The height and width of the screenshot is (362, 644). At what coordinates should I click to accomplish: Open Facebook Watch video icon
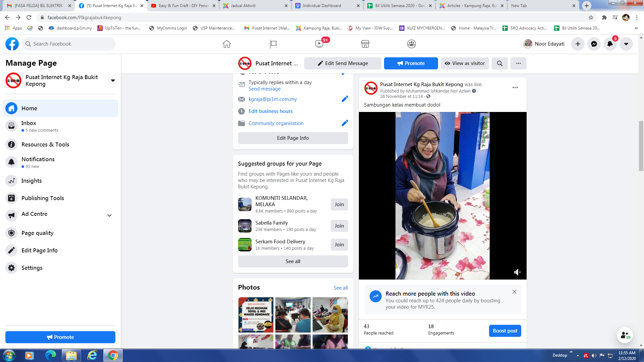(x=319, y=44)
